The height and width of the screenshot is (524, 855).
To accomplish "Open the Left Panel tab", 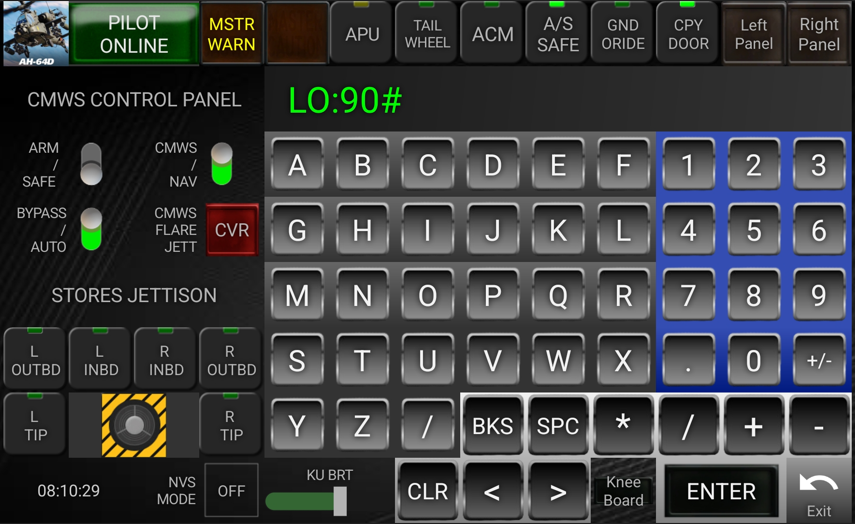I will [754, 34].
